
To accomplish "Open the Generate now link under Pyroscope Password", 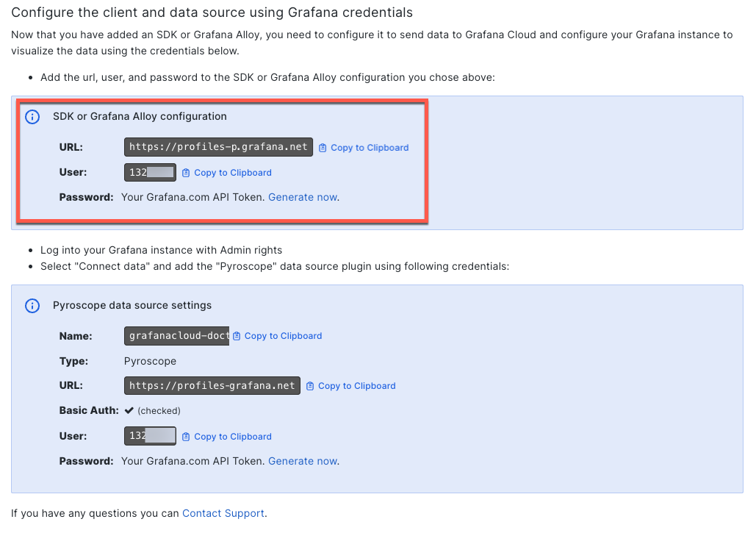I will click(x=302, y=460).
